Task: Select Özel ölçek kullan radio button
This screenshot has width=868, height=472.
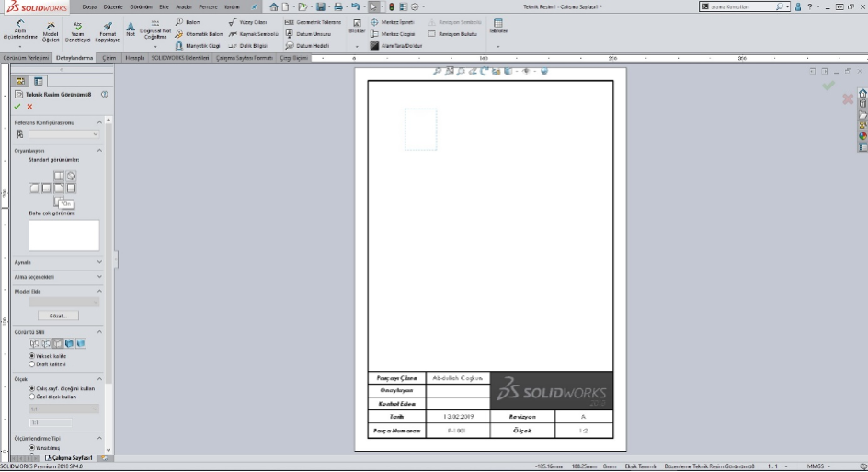Action: coord(33,397)
